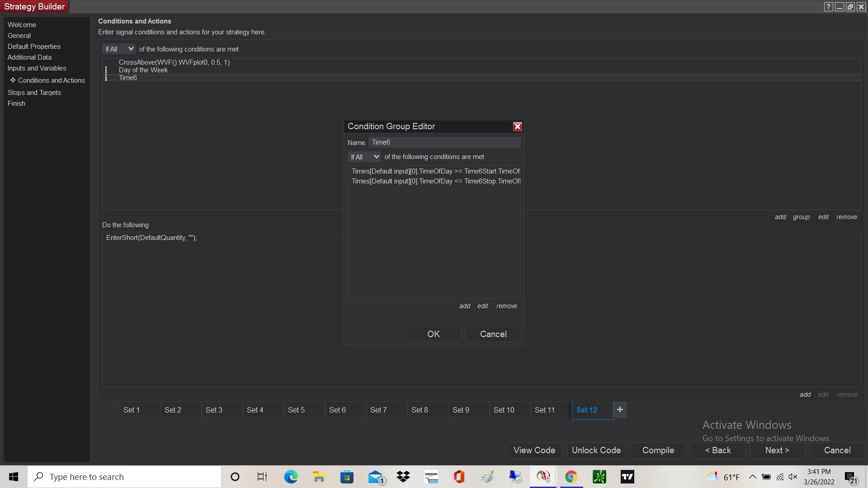Add a new set with plus icon
The image size is (868, 488).
[620, 410]
